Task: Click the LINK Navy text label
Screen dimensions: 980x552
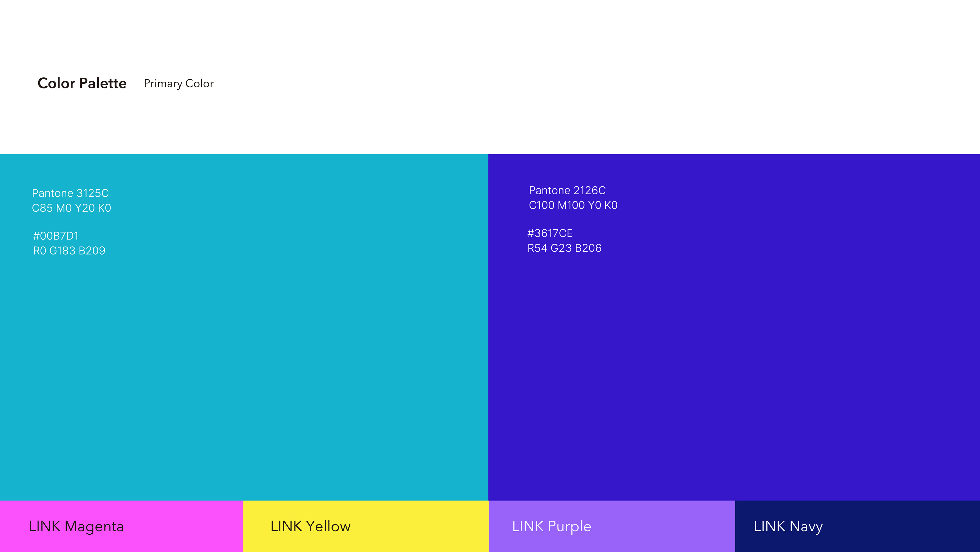Action: point(788,526)
